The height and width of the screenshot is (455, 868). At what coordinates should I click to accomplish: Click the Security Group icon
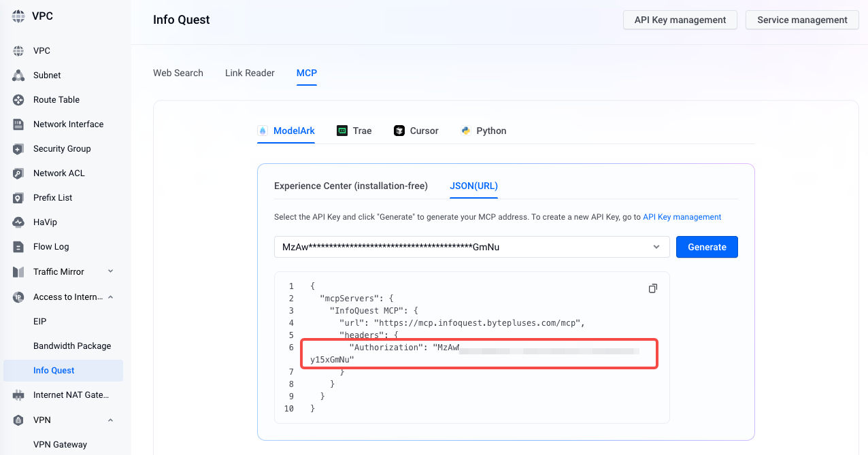[x=18, y=149]
